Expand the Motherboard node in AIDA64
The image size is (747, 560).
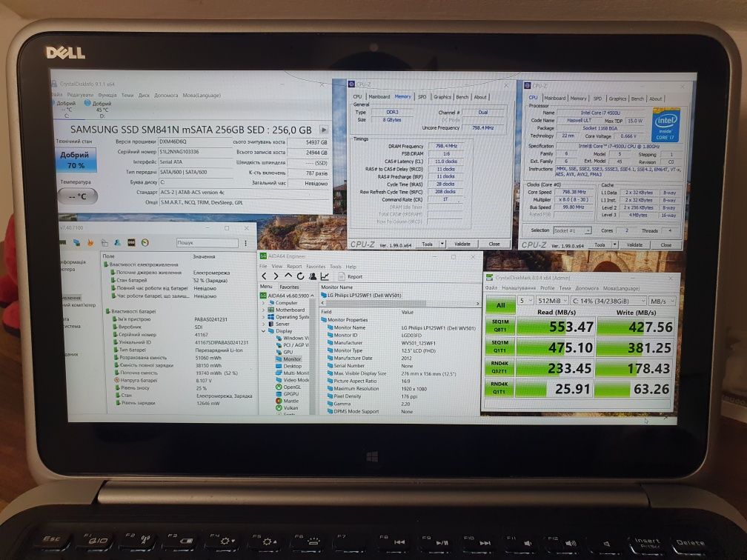264,310
